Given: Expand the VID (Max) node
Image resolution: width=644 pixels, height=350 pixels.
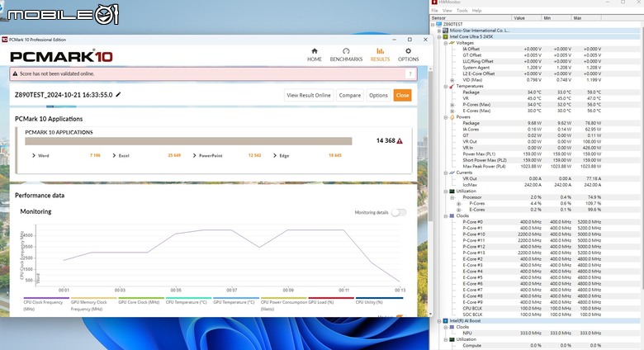Looking at the screenshot, I should click(x=452, y=80).
